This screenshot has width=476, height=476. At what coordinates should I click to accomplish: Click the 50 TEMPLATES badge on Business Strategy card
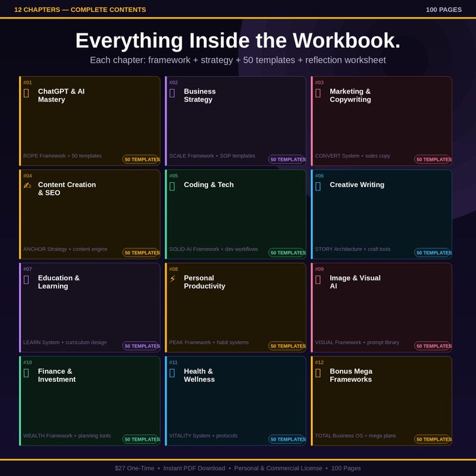pyautogui.click(x=287, y=159)
